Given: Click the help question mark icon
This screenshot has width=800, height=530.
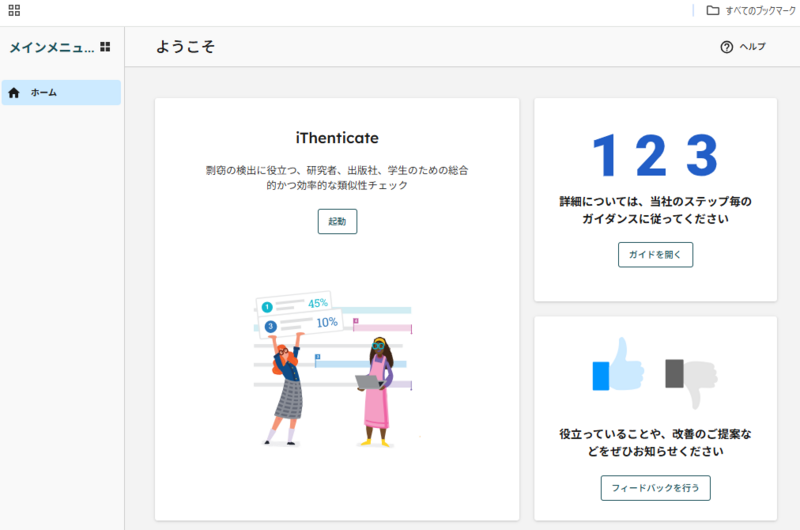Looking at the screenshot, I should click(727, 47).
